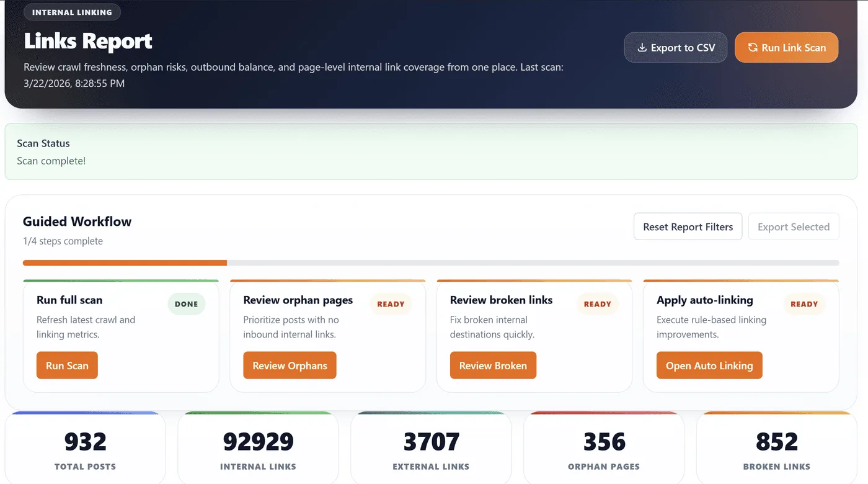Click the Scan Status complete banner
Image resolution: width=868 pixels, height=484 pixels.
tap(431, 152)
